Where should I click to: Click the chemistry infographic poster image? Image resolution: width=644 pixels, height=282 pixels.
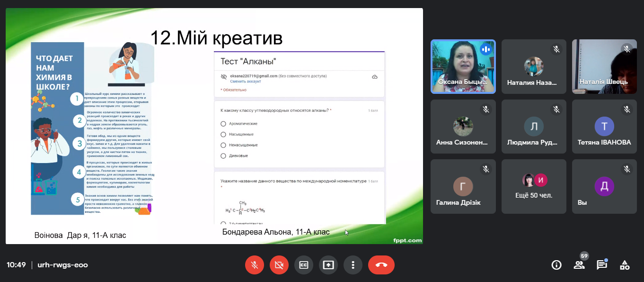93,128
